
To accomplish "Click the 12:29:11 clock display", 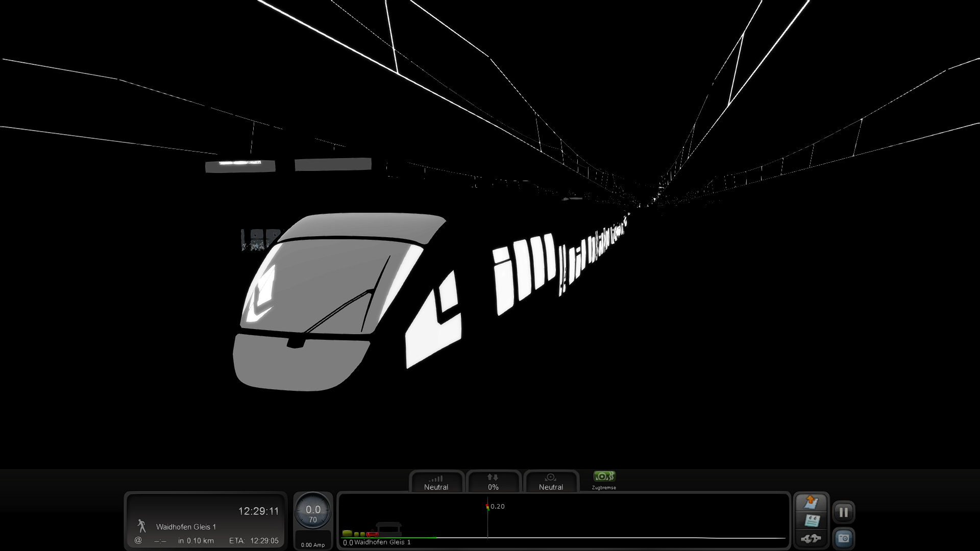I will (258, 511).
